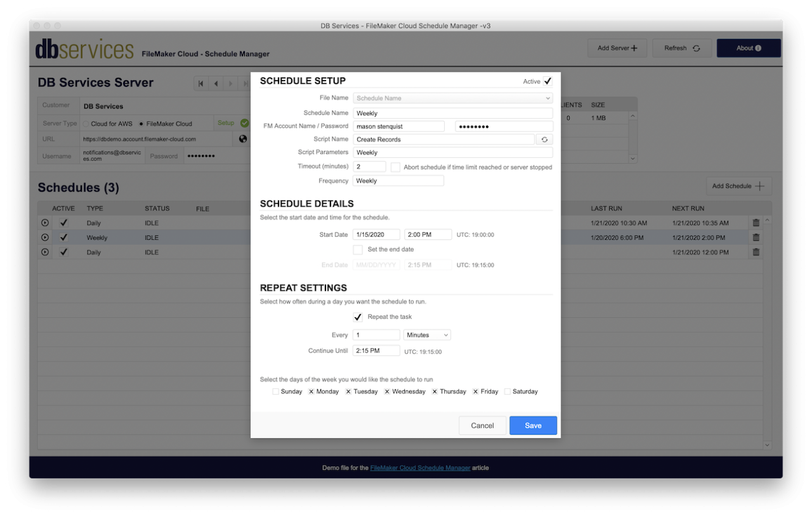This screenshot has width=812, height=517.
Task: Click the Continue Until time field
Action: 376,351
